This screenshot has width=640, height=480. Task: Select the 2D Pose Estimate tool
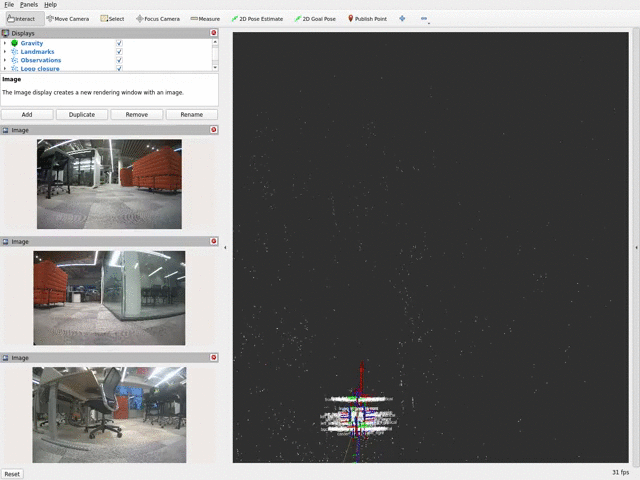pos(257,19)
